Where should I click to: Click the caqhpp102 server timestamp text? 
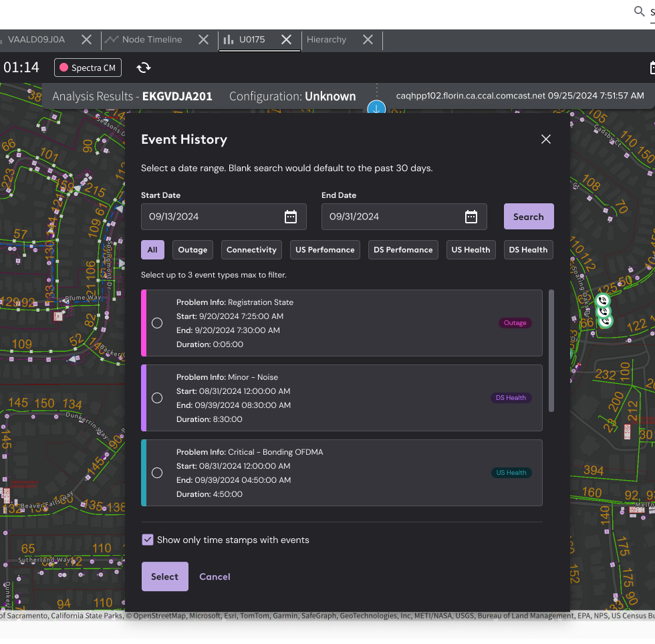pyautogui.click(x=520, y=96)
